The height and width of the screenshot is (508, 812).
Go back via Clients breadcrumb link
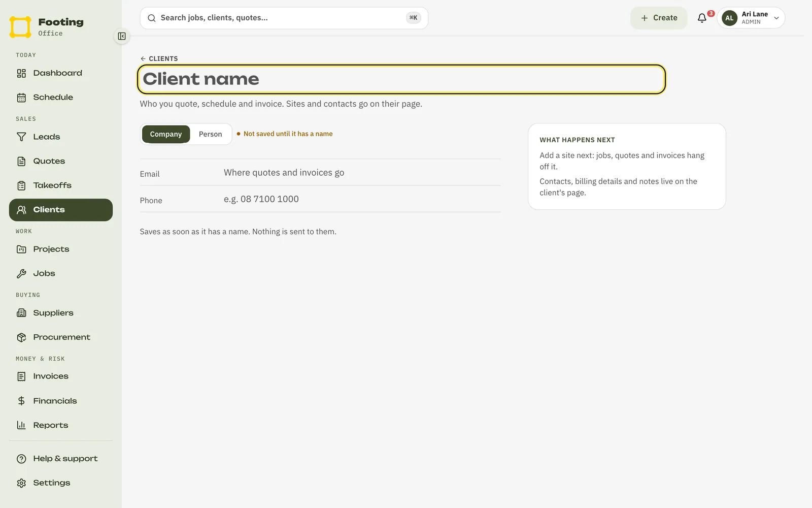pyautogui.click(x=159, y=58)
